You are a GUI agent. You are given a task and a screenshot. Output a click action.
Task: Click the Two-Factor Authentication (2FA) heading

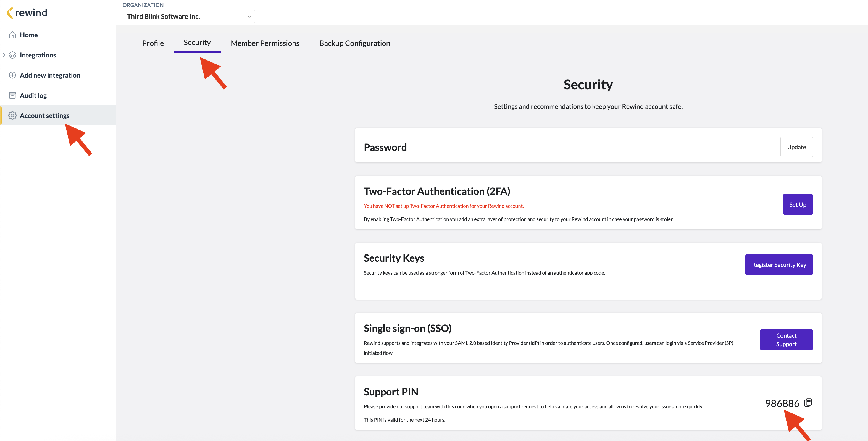(437, 191)
